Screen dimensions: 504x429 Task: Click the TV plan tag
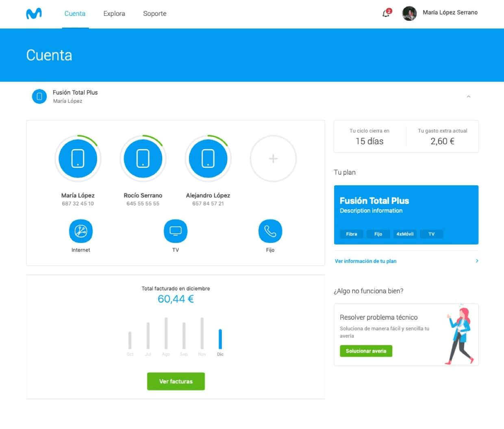(432, 234)
